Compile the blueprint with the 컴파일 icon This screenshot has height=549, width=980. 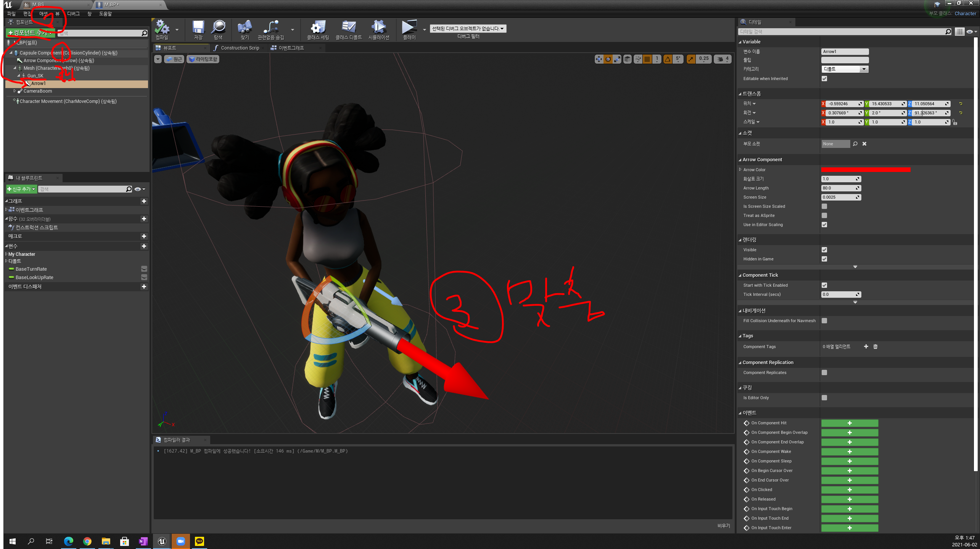click(162, 29)
